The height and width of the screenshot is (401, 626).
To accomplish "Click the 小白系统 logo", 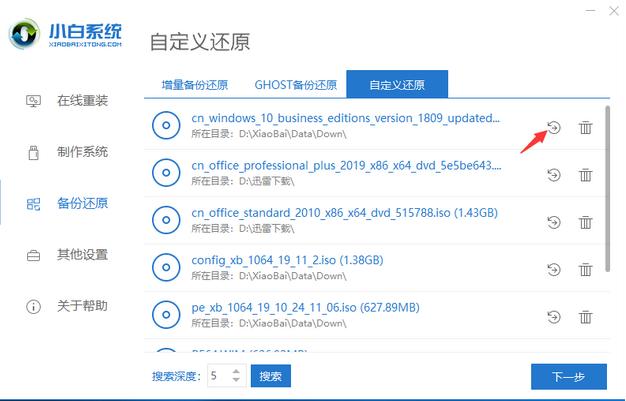I will coord(65,34).
